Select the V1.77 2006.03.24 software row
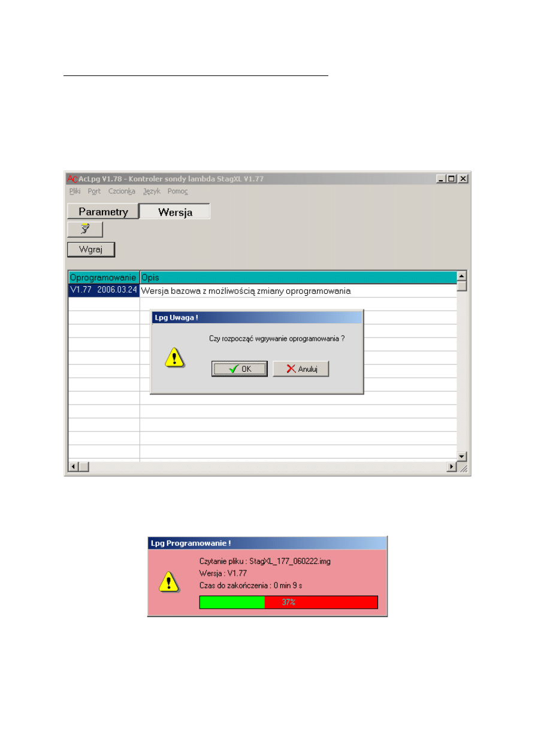The width and height of the screenshot is (535, 756). click(104, 291)
